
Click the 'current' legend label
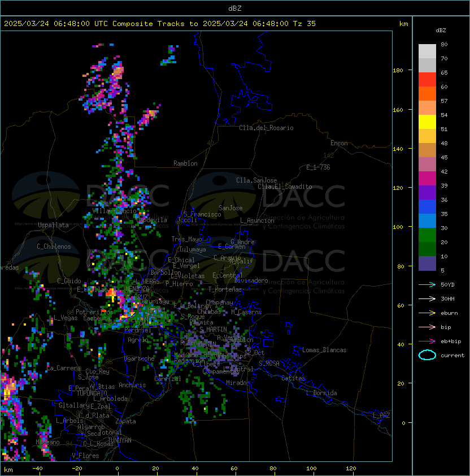tap(452, 356)
